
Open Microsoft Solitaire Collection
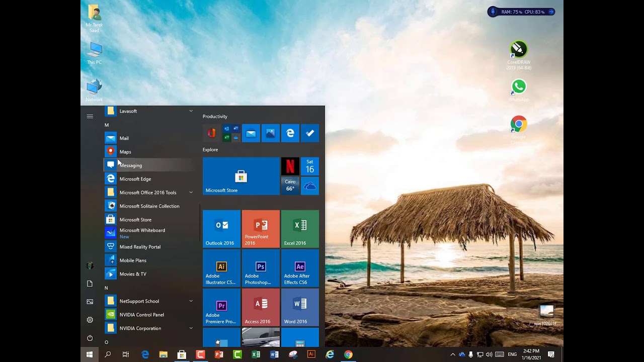pyautogui.click(x=148, y=206)
